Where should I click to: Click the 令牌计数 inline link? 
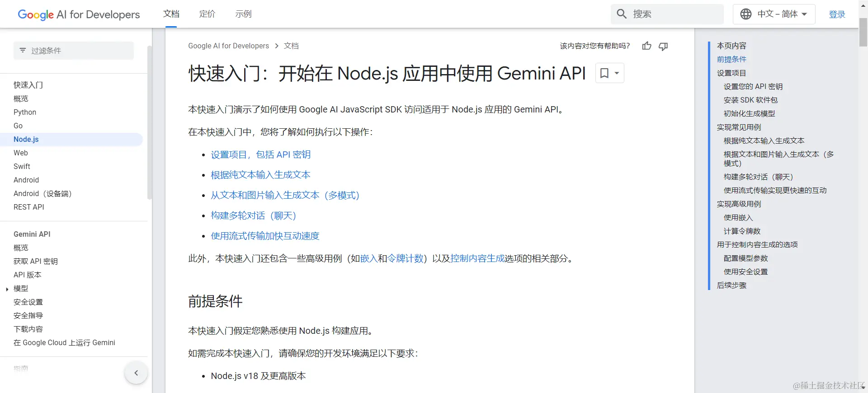tap(405, 258)
